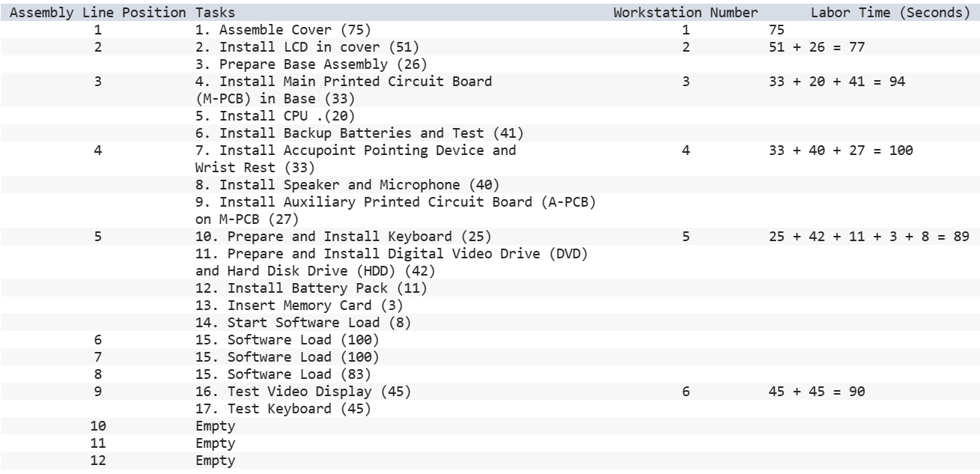
Task: Click labor time '25 + 42 + 11 + 3 + 8 = 89'
Action: click(x=869, y=237)
